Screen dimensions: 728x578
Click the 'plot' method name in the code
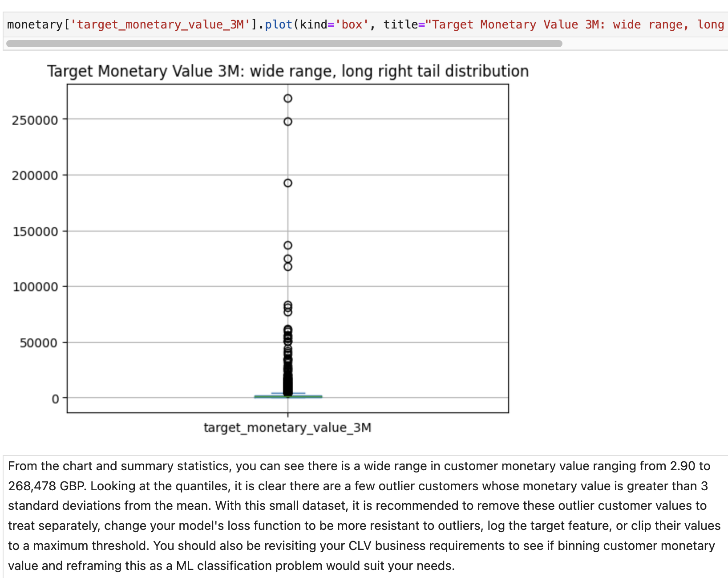point(279,24)
